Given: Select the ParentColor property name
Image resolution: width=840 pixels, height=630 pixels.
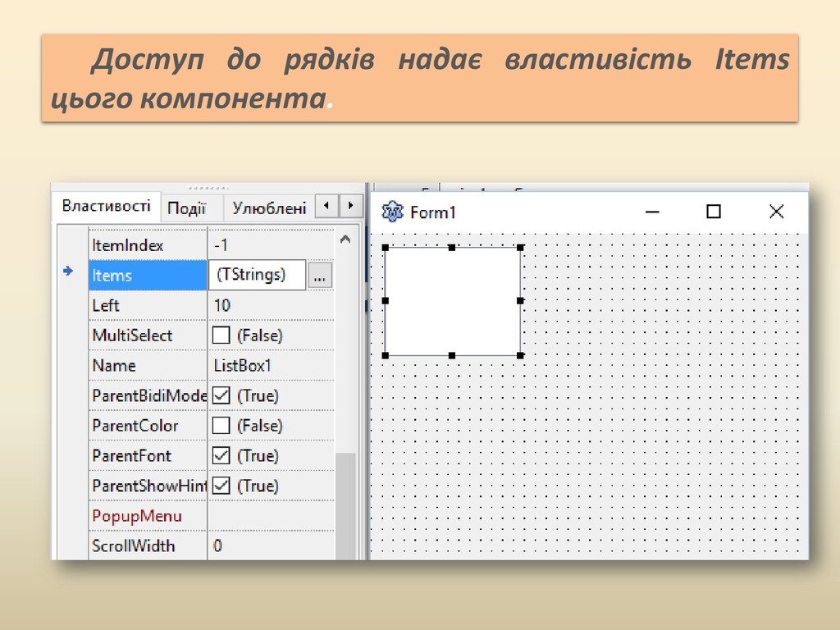Looking at the screenshot, I should point(135,426).
